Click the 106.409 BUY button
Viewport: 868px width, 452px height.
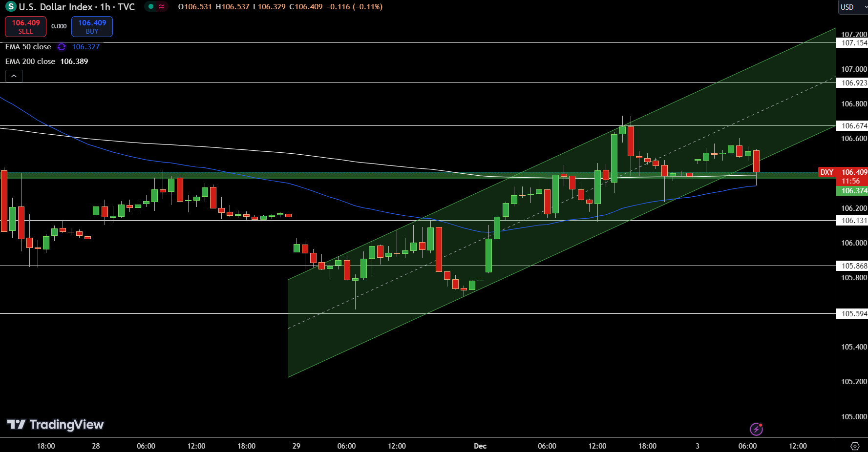click(x=92, y=26)
